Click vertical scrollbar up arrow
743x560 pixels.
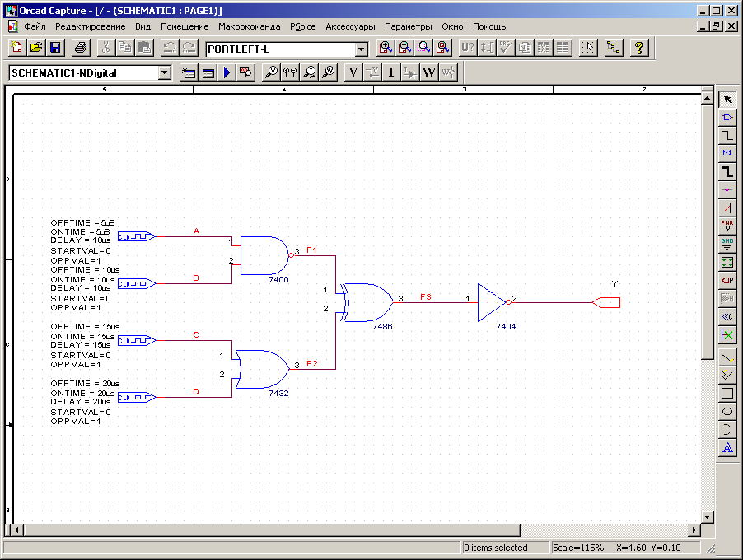[x=707, y=98]
